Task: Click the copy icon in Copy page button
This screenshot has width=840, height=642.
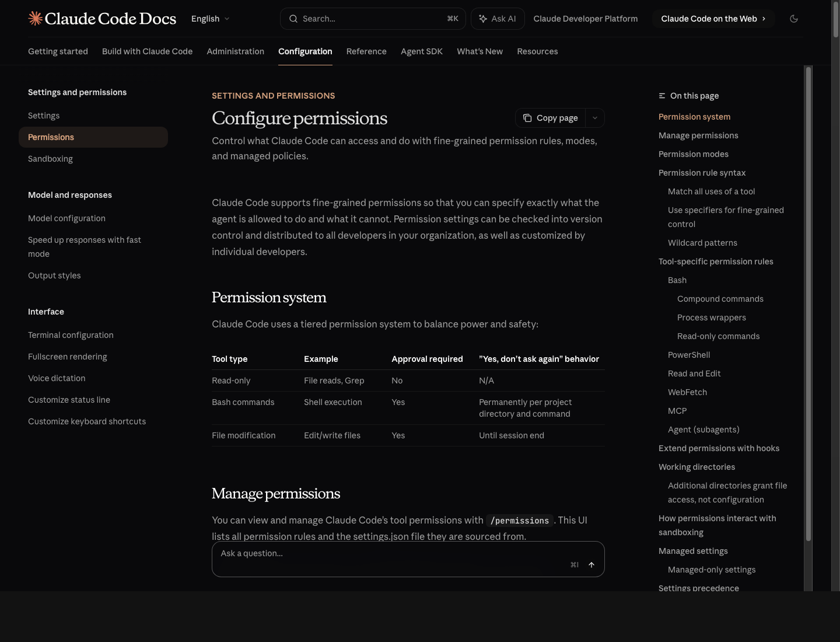Action: tap(527, 118)
